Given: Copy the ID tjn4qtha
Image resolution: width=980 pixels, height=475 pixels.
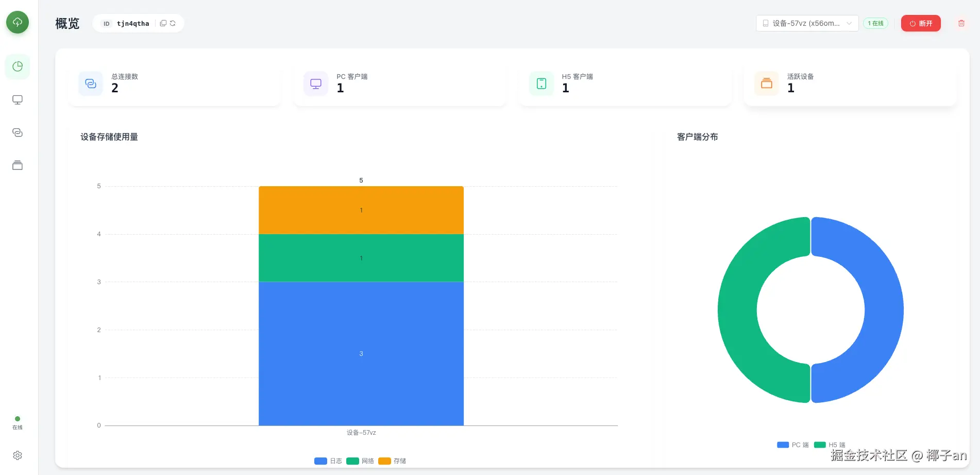Looking at the screenshot, I should [163, 23].
